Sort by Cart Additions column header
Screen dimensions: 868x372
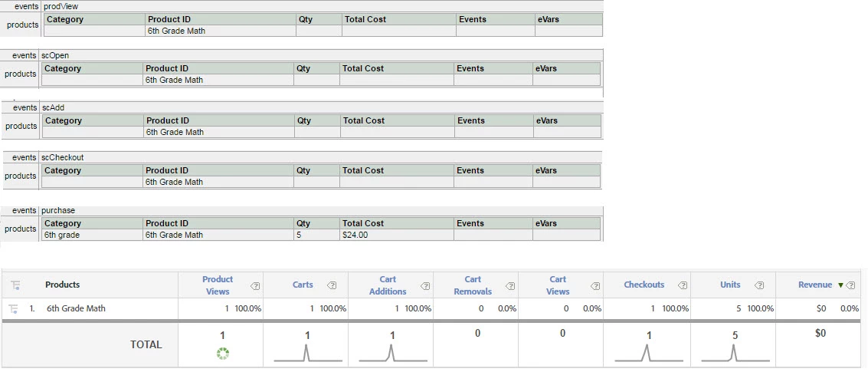click(x=388, y=285)
